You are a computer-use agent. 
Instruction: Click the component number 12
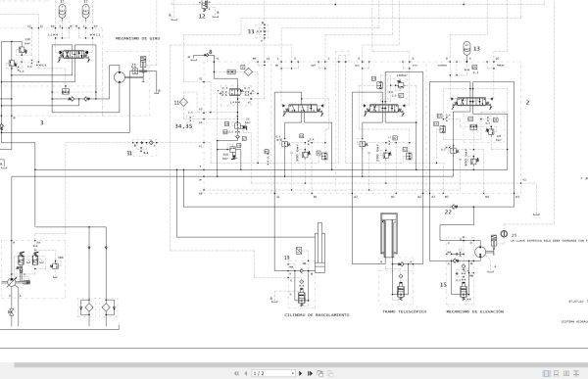tap(202, 17)
